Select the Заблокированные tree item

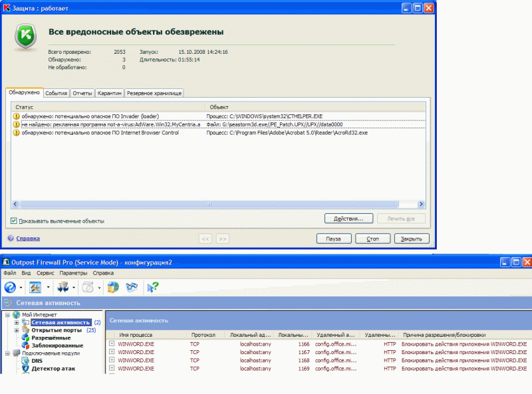57,345
